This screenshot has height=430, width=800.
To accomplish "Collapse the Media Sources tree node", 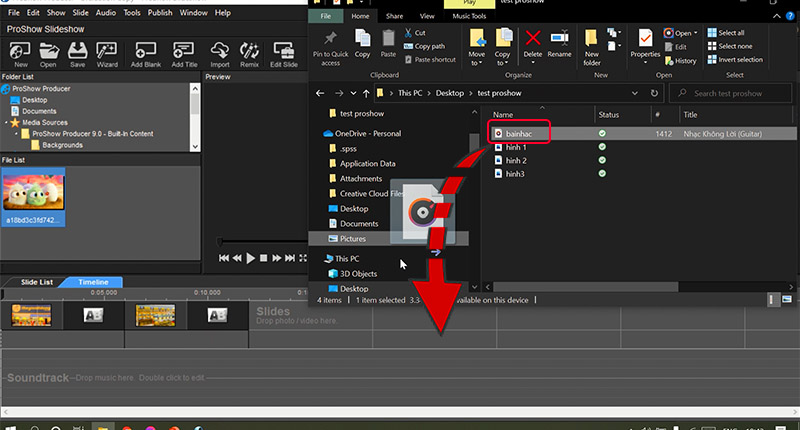I will (5, 122).
